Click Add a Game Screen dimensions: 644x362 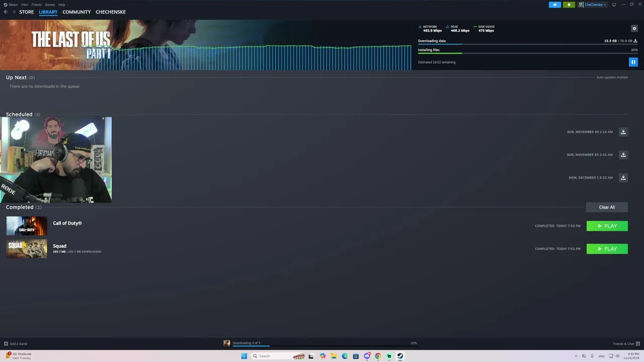click(x=16, y=344)
